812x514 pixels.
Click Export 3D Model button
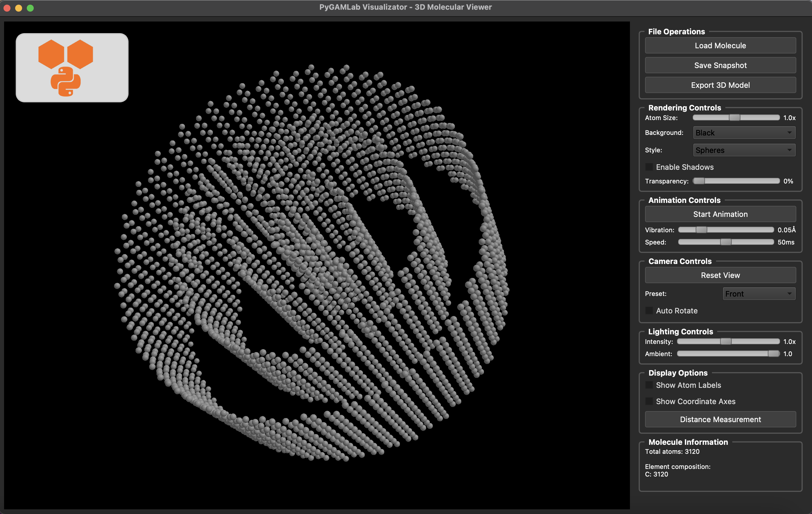click(720, 85)
